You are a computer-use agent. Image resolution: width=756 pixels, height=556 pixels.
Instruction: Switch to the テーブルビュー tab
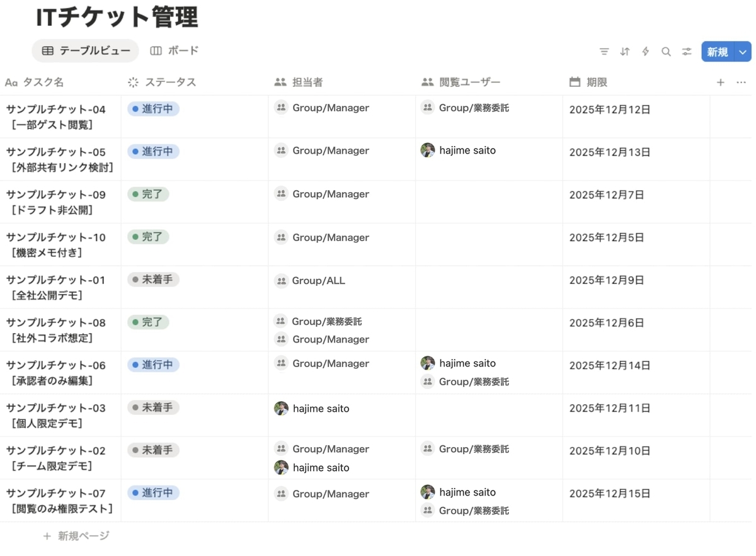pos(85,52)
